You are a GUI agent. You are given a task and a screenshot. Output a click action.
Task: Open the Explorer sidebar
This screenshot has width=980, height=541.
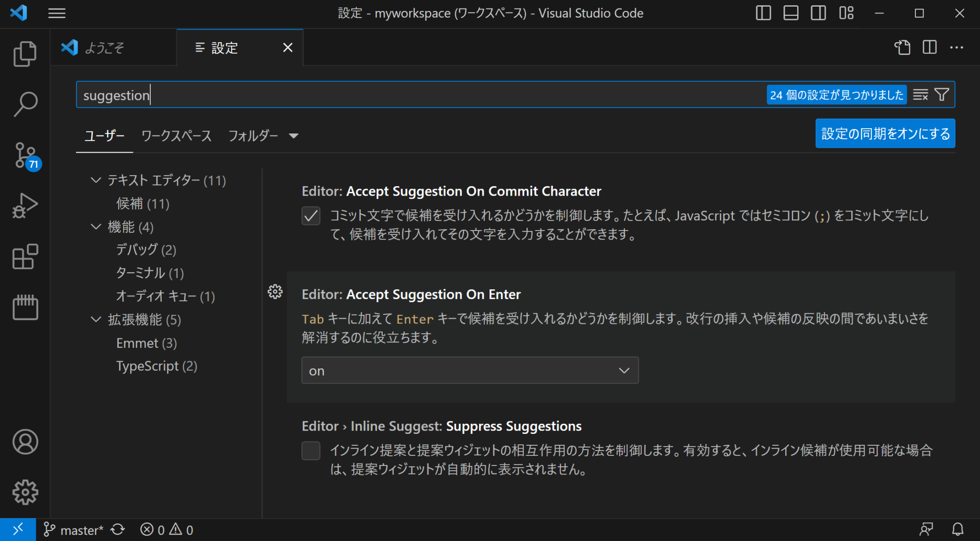point(25,53)
